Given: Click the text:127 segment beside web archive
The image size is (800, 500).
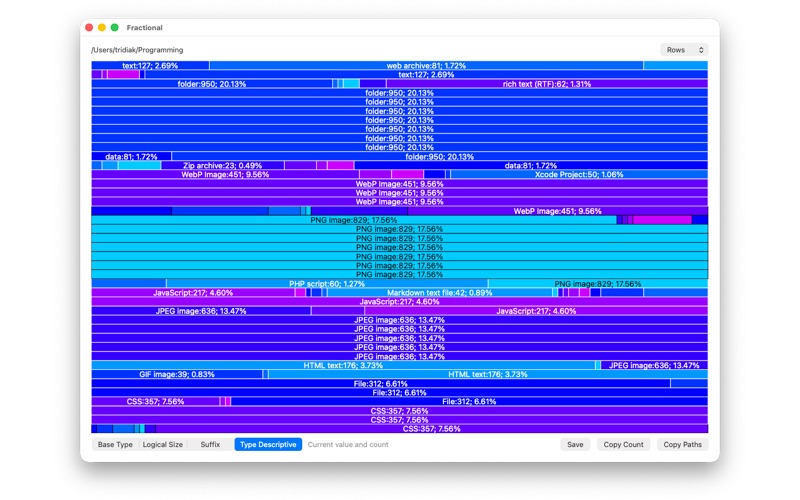Looking at the screenshot, I should click(150, 65).
